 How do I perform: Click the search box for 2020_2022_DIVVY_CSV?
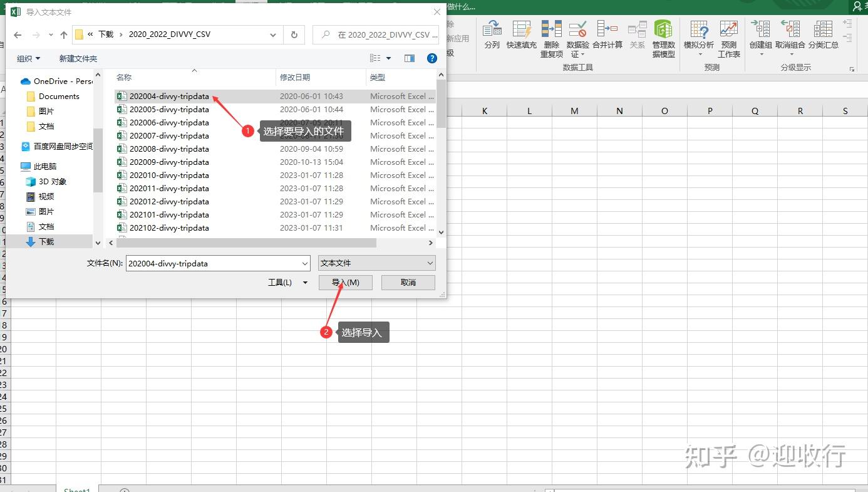pos(376,35)
